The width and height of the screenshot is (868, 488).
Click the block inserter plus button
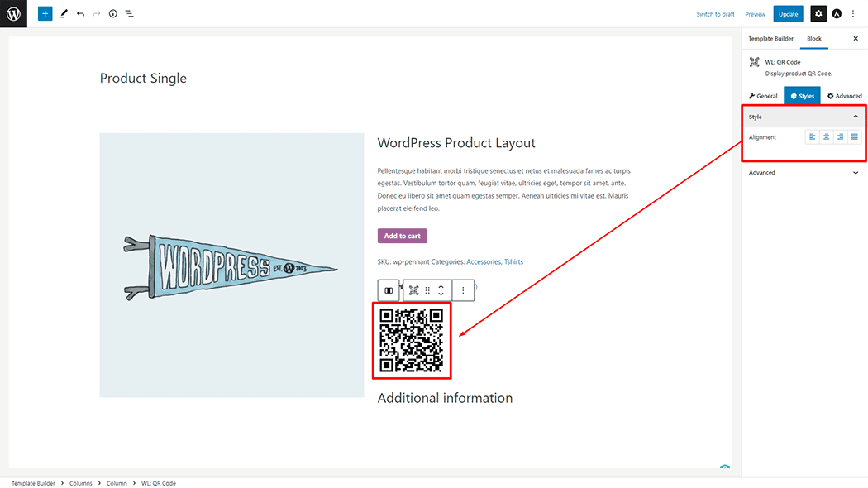45,14
